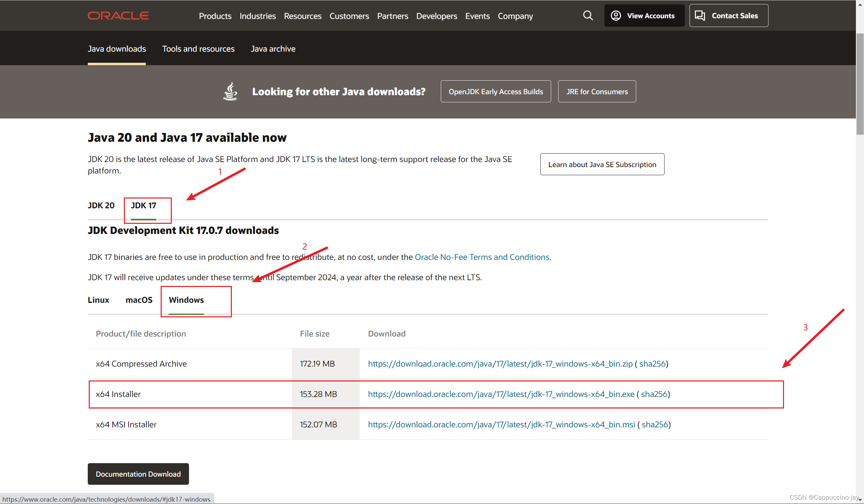Click the Java coffee cup logo

230,91
